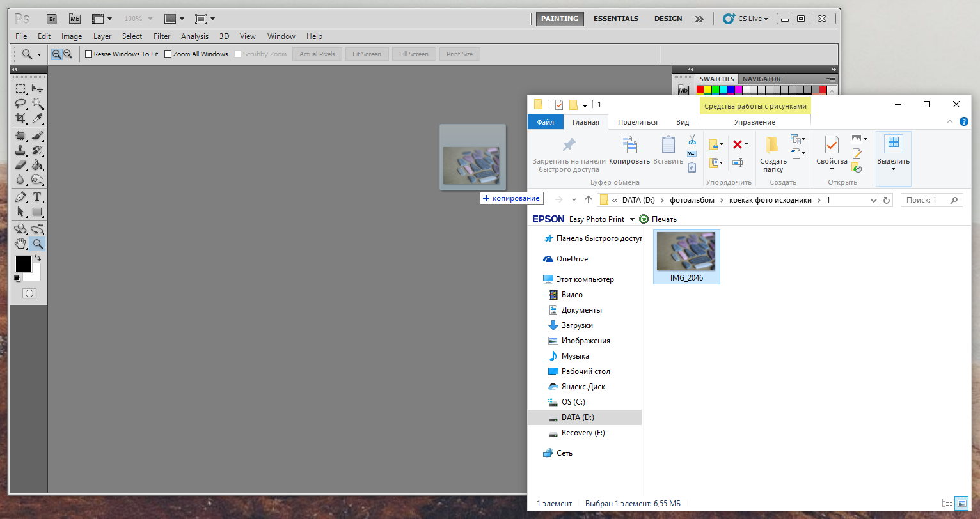Image resolution: width=980 pixels, height=519 pixels.
Task: Open Mini Bridge with Mb button
Action: point(75,19)
